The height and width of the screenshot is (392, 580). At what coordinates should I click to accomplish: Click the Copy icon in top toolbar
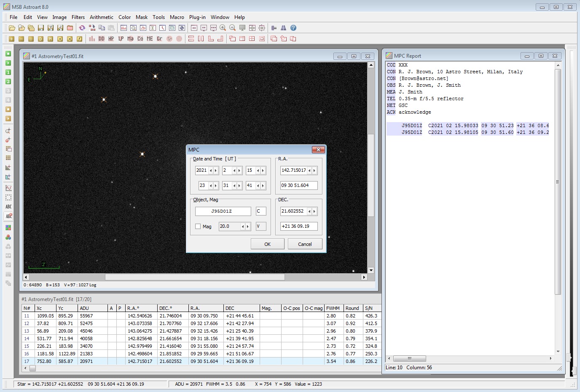pyautogui.click(x=102, y=28)
